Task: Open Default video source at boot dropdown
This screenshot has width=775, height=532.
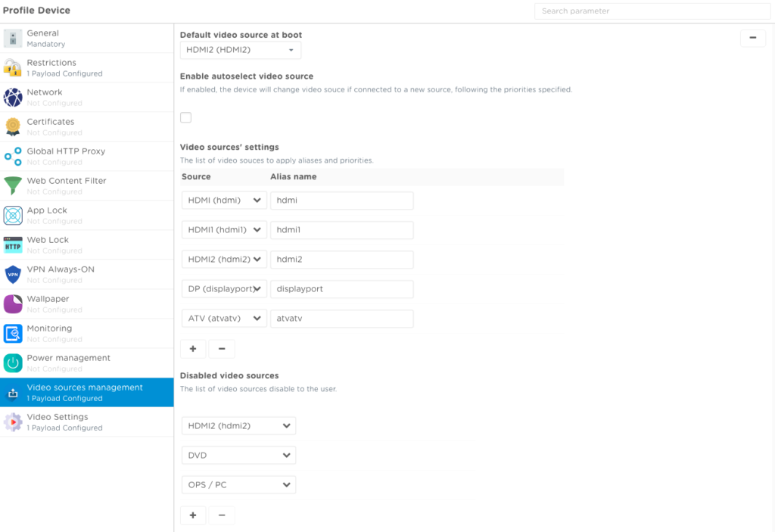Action: click(240, 50)
